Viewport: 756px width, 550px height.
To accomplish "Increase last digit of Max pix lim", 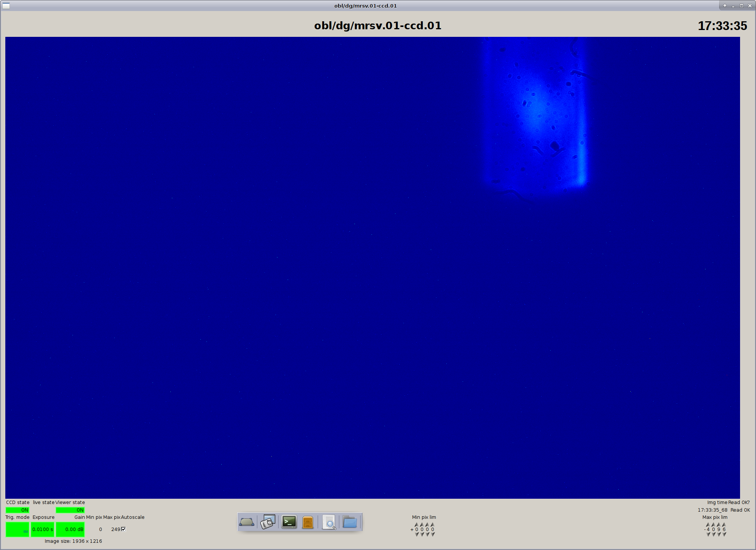I will click(x=724, y=525).
